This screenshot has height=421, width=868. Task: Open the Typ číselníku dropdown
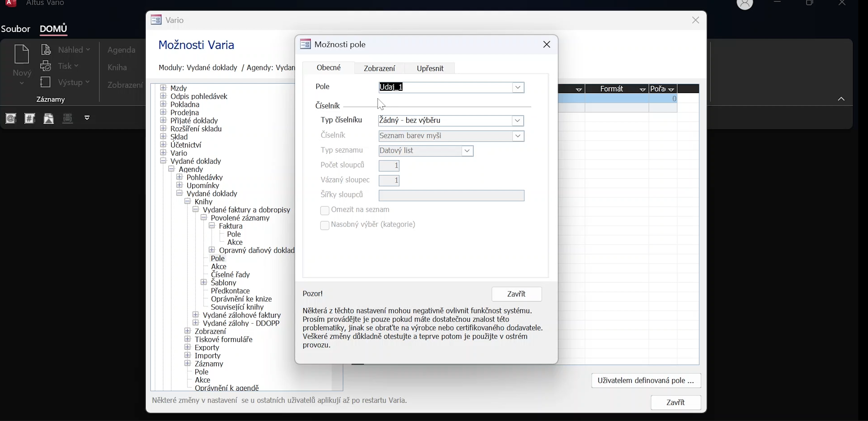click(517, 120)
